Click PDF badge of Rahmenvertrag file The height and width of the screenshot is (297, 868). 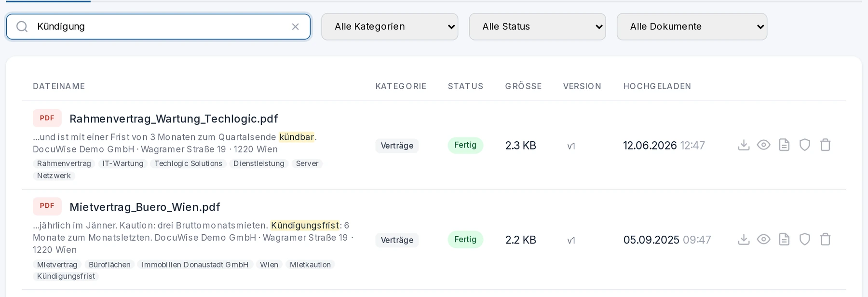(47, 118)
